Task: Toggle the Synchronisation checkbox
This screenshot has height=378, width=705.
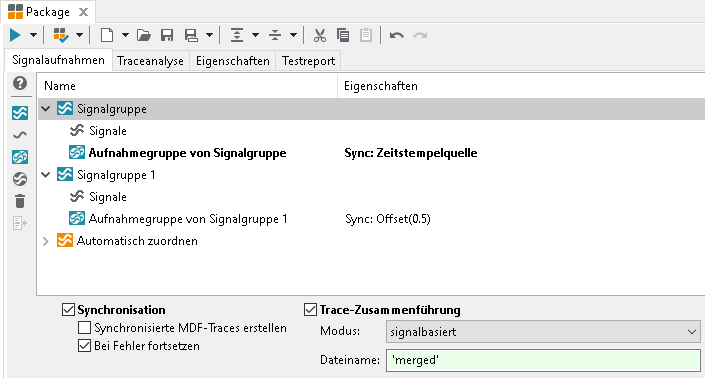Action: [x=68, y=310]
